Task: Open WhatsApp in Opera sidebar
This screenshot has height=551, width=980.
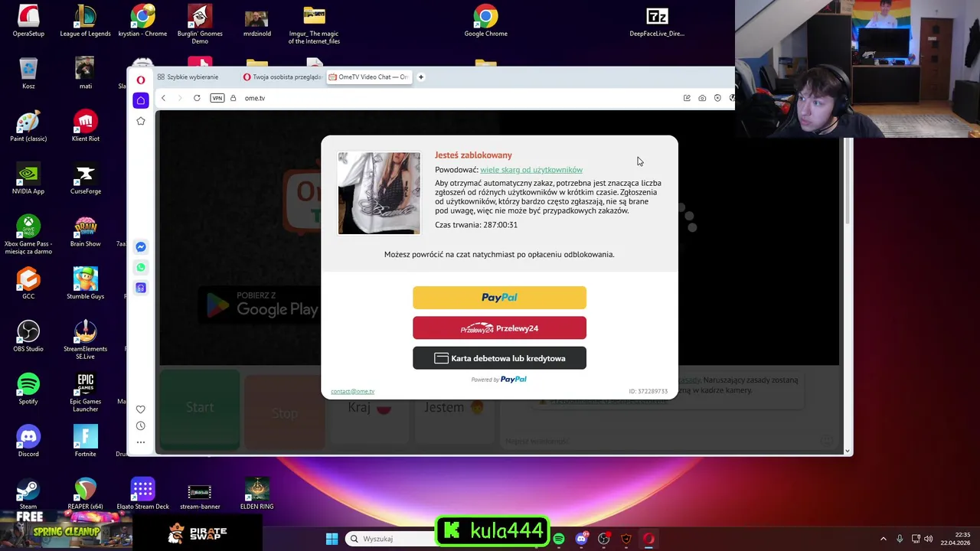Action: click(141, 267)
